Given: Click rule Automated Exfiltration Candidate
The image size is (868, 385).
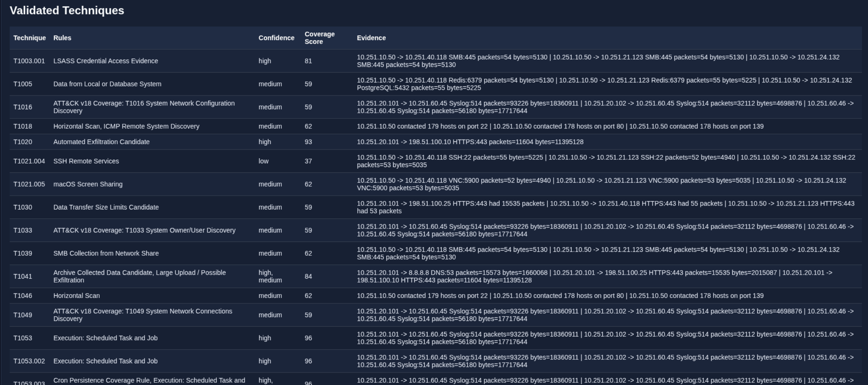Looking at the screenshot, I should click(101, 142).
